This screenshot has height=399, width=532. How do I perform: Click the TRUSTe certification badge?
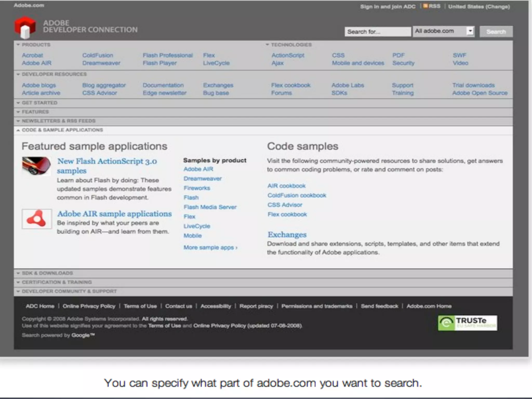[x=467, y=323]
